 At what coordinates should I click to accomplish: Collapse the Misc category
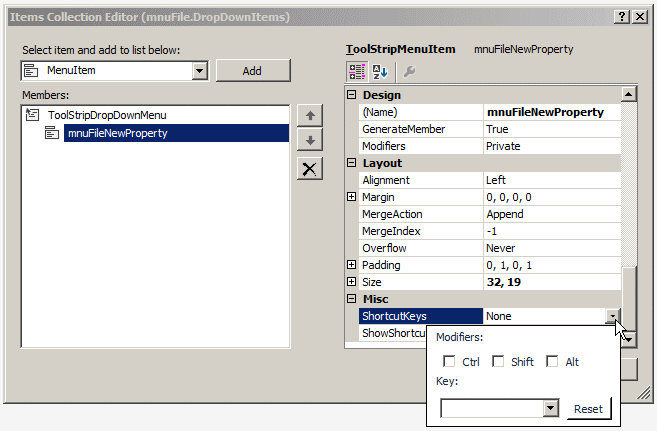pos(352,299)
